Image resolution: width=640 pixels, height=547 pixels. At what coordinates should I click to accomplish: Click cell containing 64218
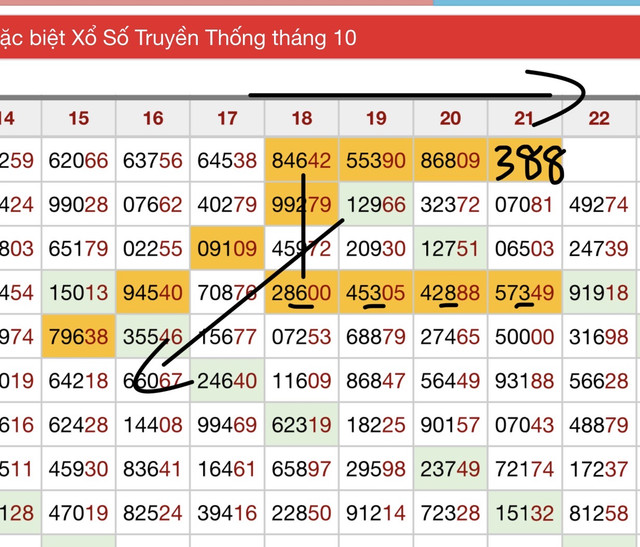(x=78, y=380)
